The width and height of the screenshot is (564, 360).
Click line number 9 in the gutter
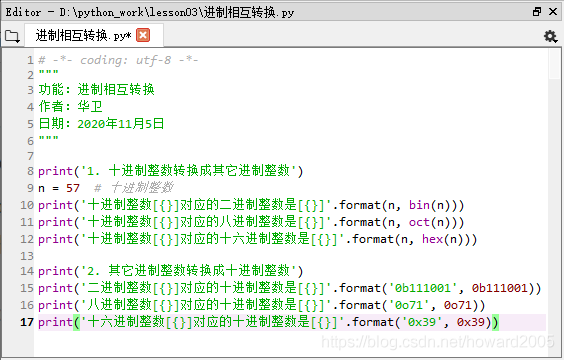[x=31, y=188]
